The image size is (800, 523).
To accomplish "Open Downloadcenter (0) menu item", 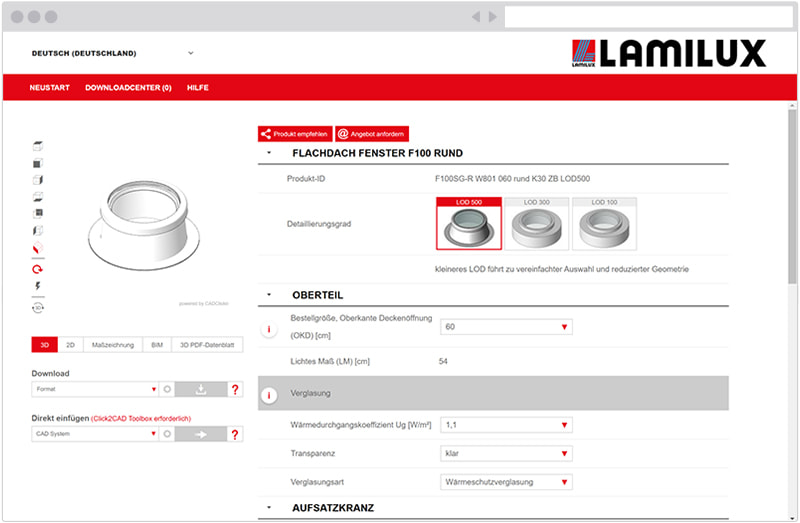I will 128,88.
